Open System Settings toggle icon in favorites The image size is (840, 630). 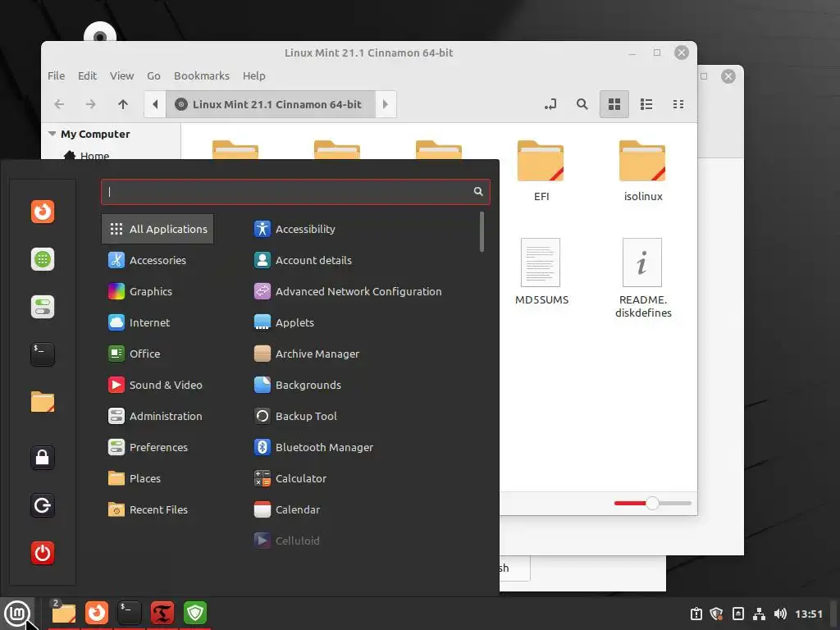[43, 307]
